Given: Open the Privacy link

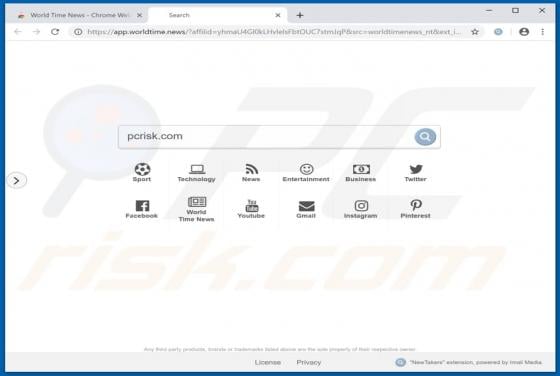Looking at the screenshot, I should click(x=309, y=362).
